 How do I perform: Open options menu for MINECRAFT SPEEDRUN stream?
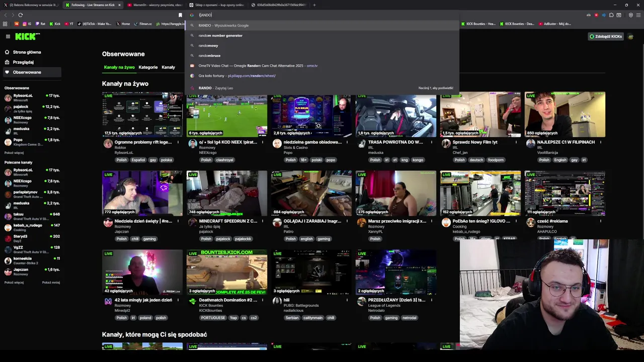[x=262, y=221]
